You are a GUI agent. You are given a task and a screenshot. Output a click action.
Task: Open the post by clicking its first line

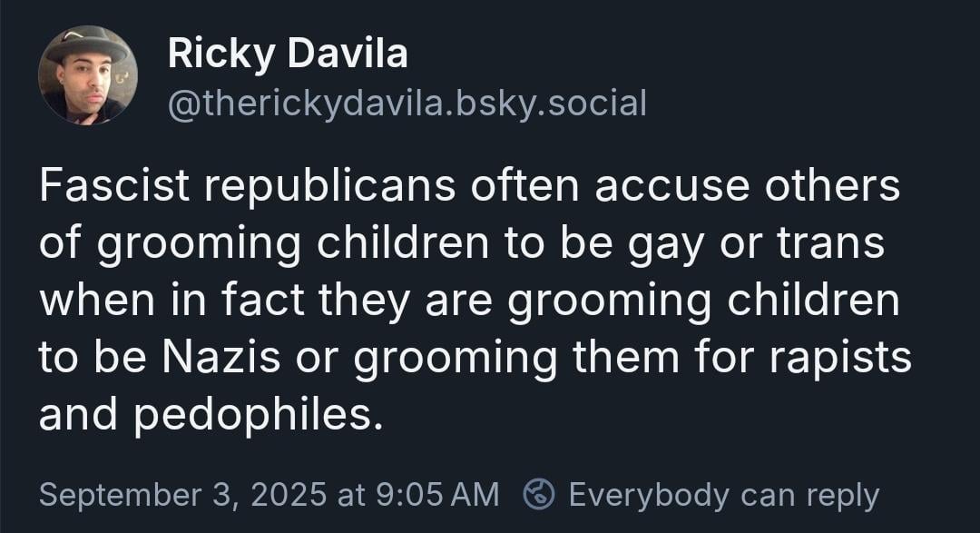pos(469,185)
